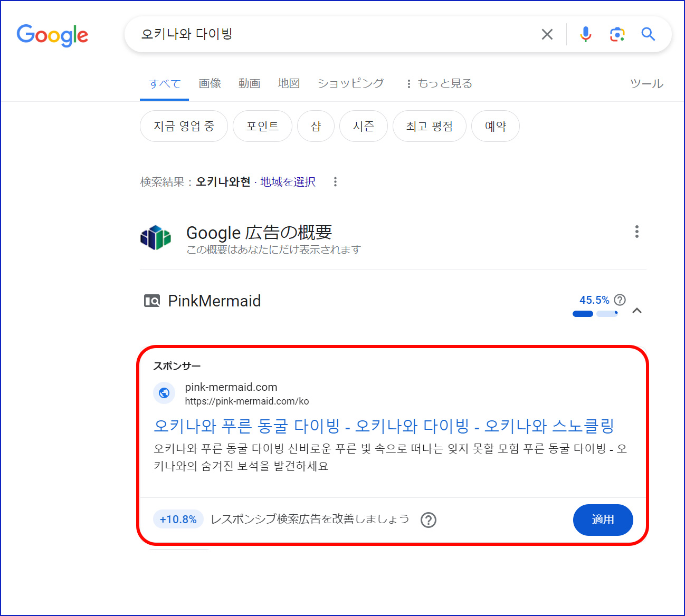Click the 45.5% impression share bar
The width and height of the screenshot is (685, 616).
595,314
